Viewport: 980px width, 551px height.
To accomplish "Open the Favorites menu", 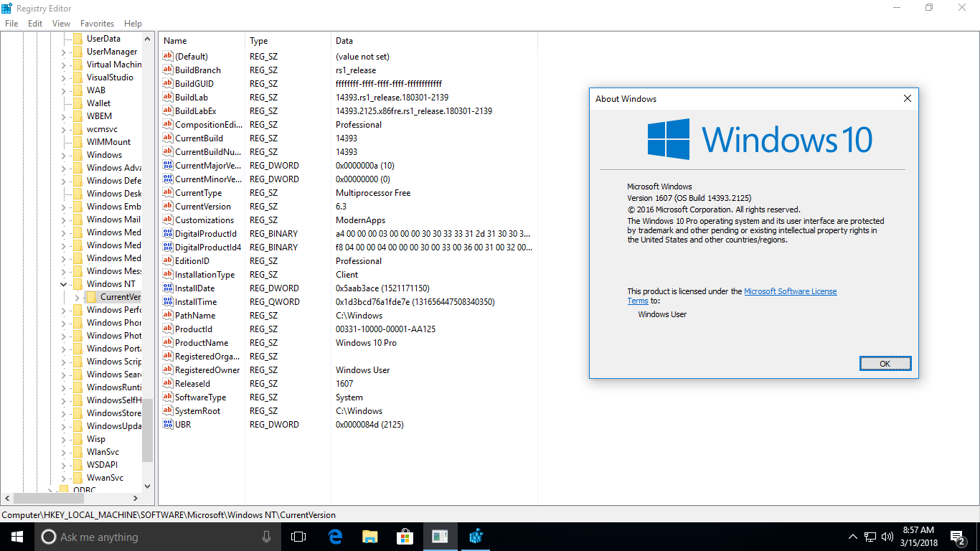I will [97, 24].
